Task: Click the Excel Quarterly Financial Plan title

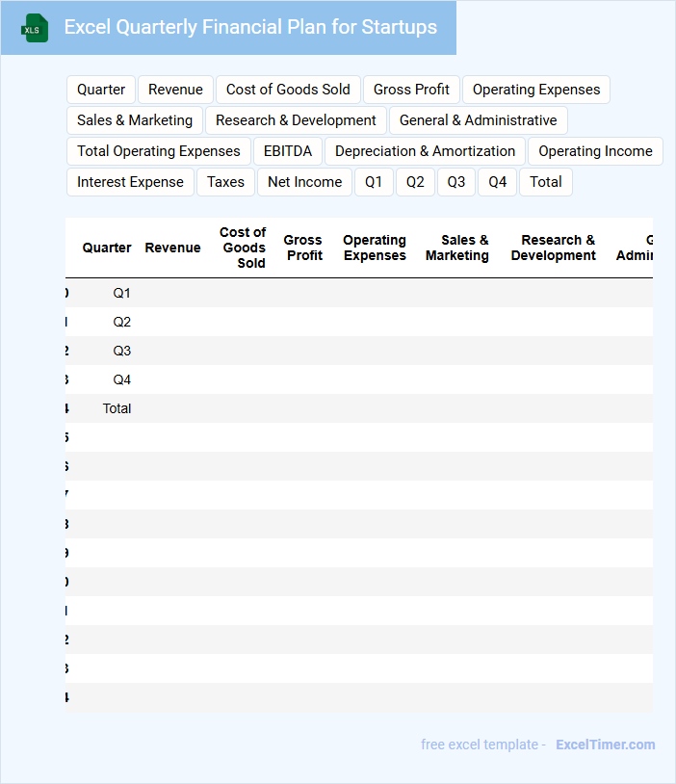Action: [x=250, y=27]
